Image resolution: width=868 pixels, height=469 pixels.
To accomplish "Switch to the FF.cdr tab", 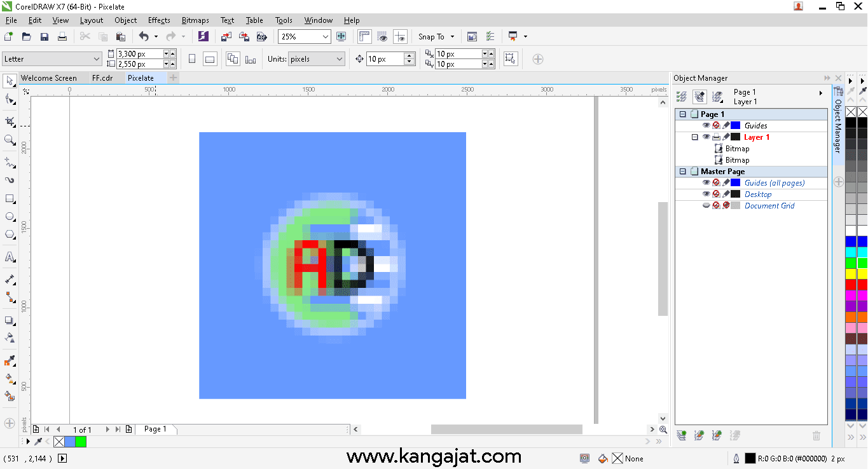I will (102, 78).
